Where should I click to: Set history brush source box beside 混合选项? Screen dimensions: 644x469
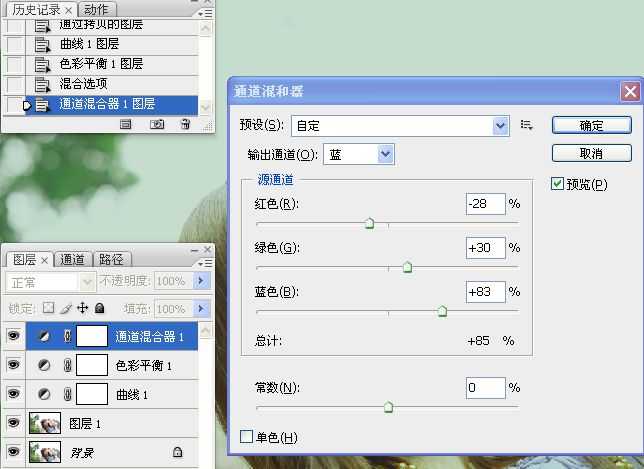click(15, 85)
